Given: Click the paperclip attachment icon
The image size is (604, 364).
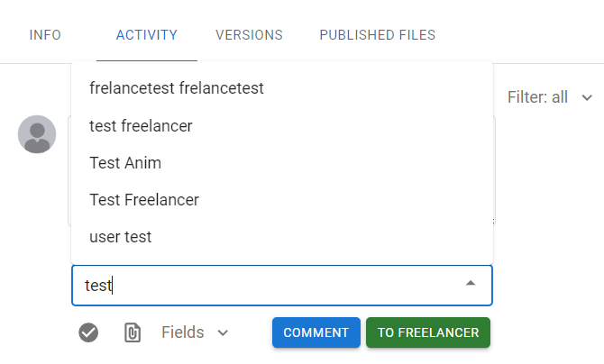Looking at the screenshot, I should (133, 332).
